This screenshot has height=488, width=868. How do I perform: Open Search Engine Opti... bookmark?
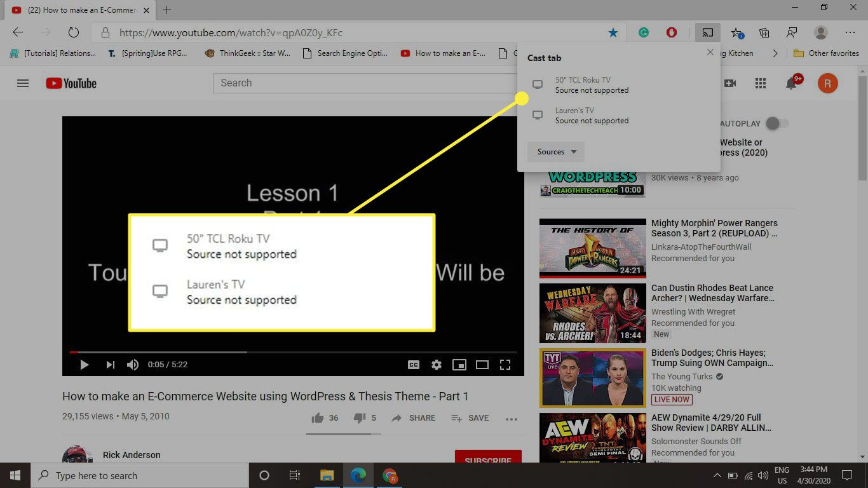click(x=345, y=53)
